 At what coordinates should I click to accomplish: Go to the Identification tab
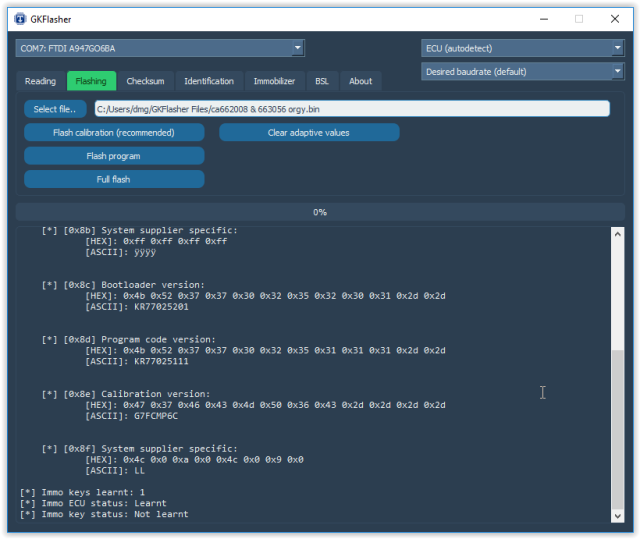coord(209,81)
